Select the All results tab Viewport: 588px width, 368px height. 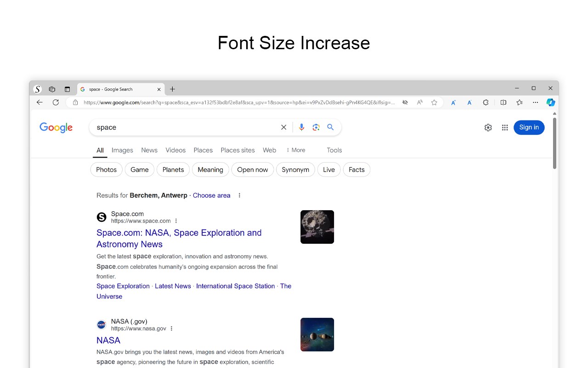(100, 150)
